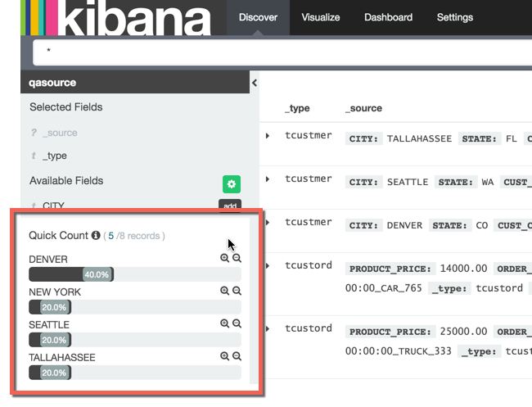Exclude TALLAHASSEE with minus magnifier icon
Screen dimensions: 532x407
coord(237,356)
